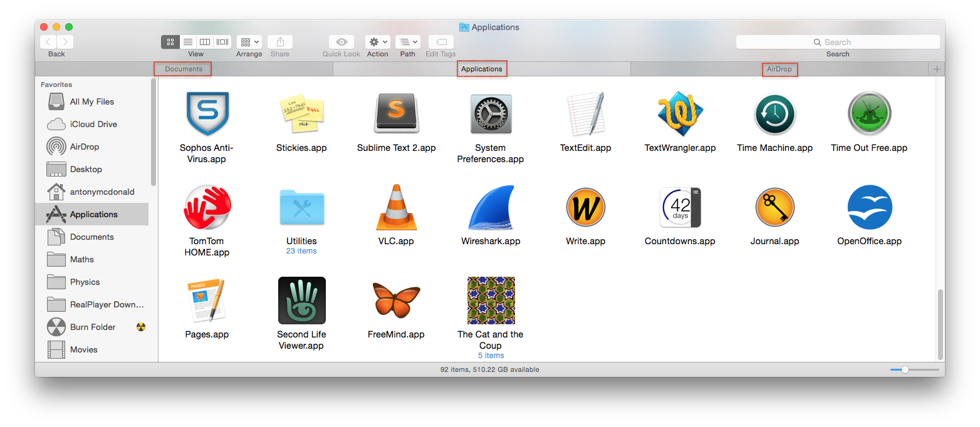The width and height of the screenshot is (980, 427).
Task: Switch to the Documents tab
Action: click(x=184, y=69)
